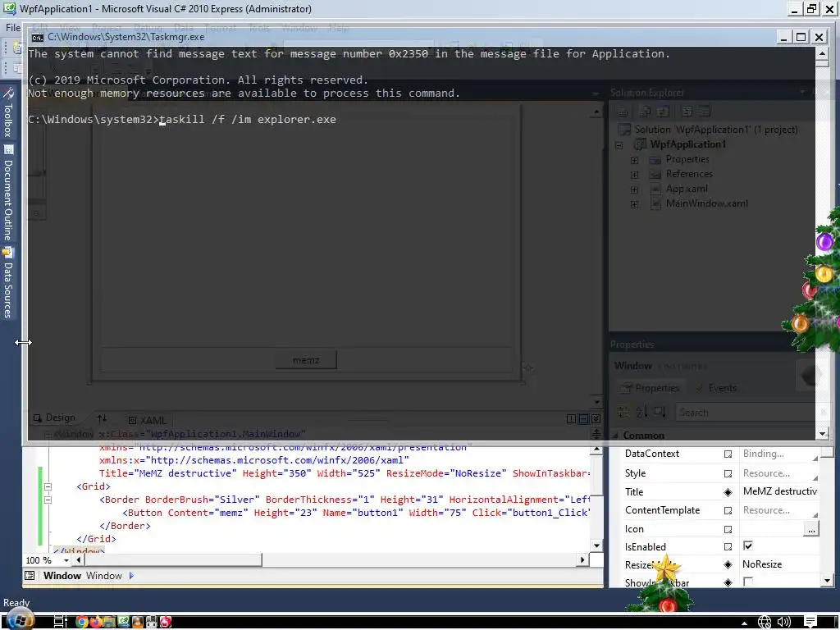840x630 pixels.
Task: Click the Icon browse '...' button
Action: [811, 529]
